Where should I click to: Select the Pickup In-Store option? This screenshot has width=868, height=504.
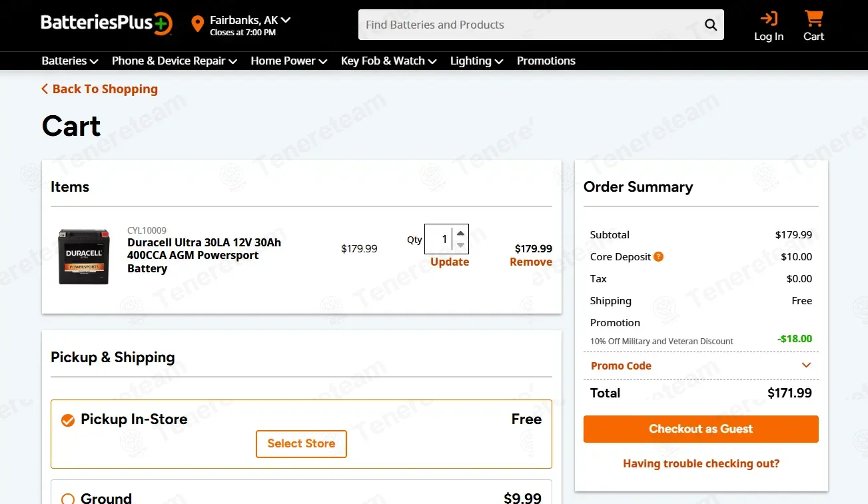68,420
